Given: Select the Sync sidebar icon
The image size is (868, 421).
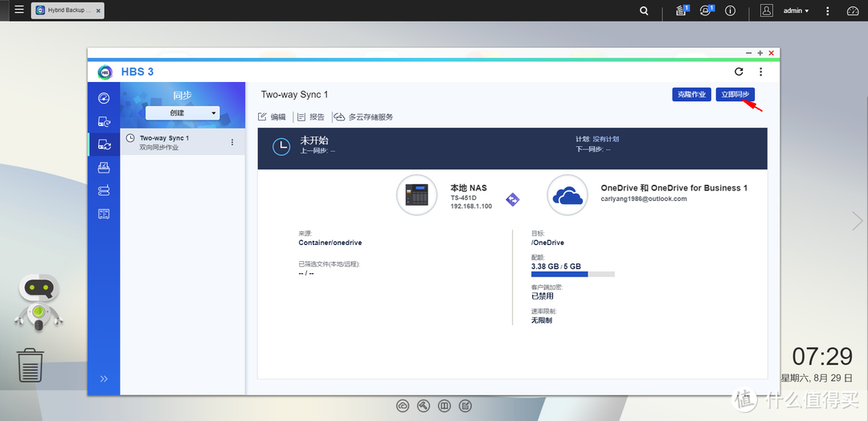Looking at the screenshot, I should (x=104, y=145).
